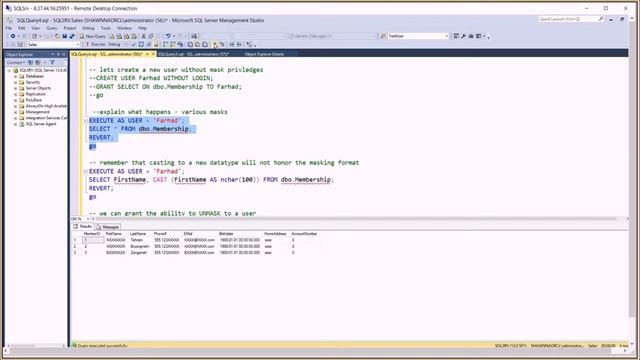640x360 pixels.
Task: Select the Messages tab in the output pane
Action: [x=108, y=227]
